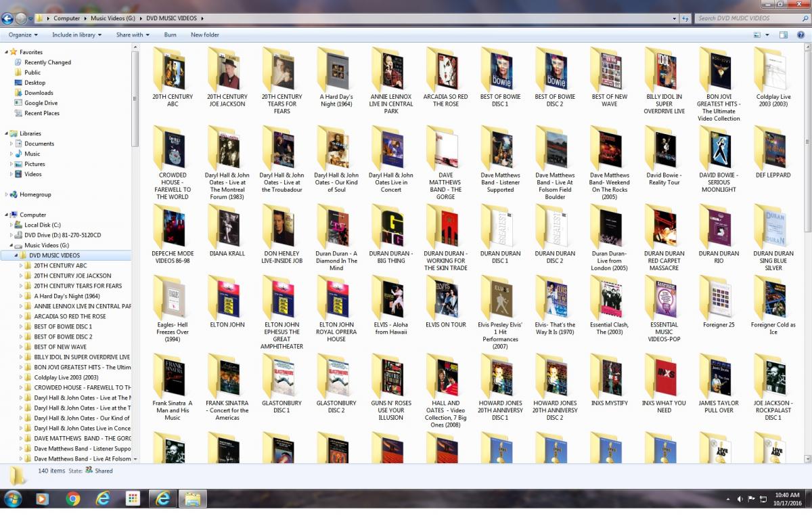Open the BEST OF BOWIE DISC 1 folder
This screenshot has width=812, height=516.
(500, 77)
